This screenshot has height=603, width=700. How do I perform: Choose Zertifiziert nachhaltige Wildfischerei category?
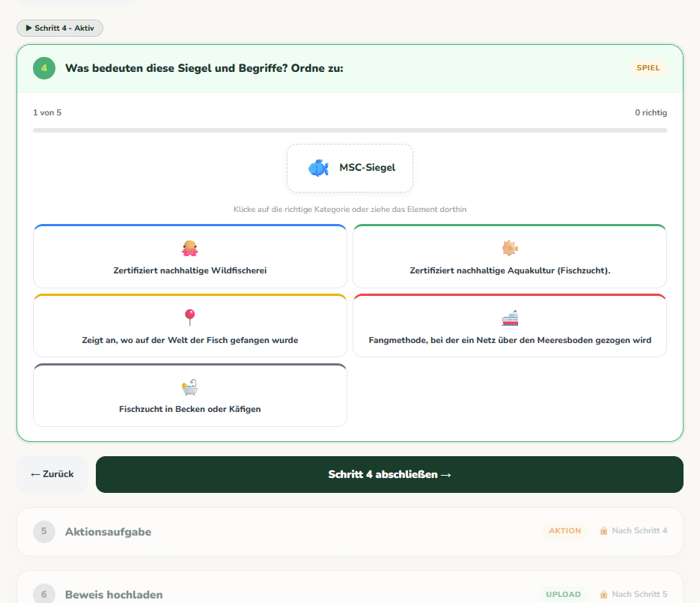190,256
